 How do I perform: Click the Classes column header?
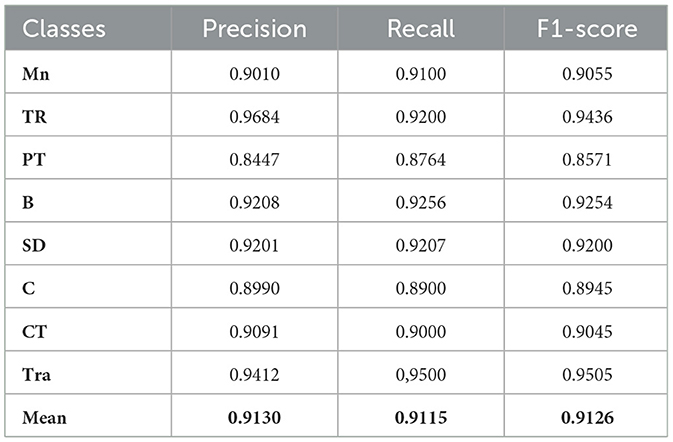tap(64, 29)
